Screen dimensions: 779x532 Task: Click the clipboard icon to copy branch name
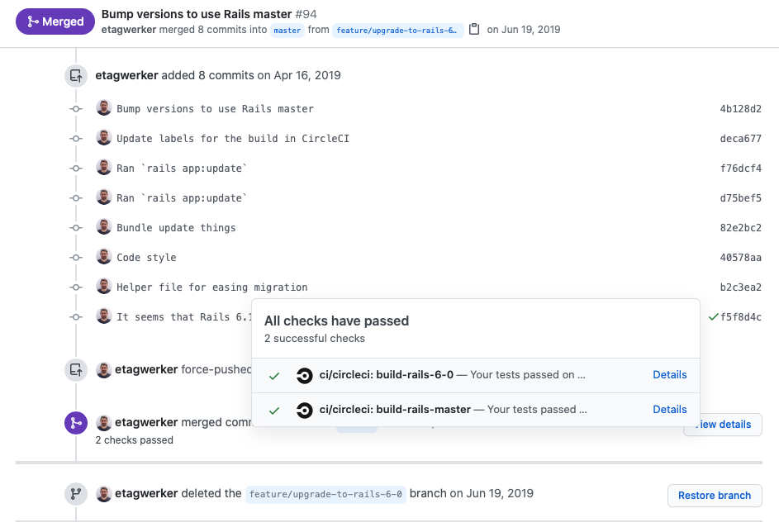(474, 28)
